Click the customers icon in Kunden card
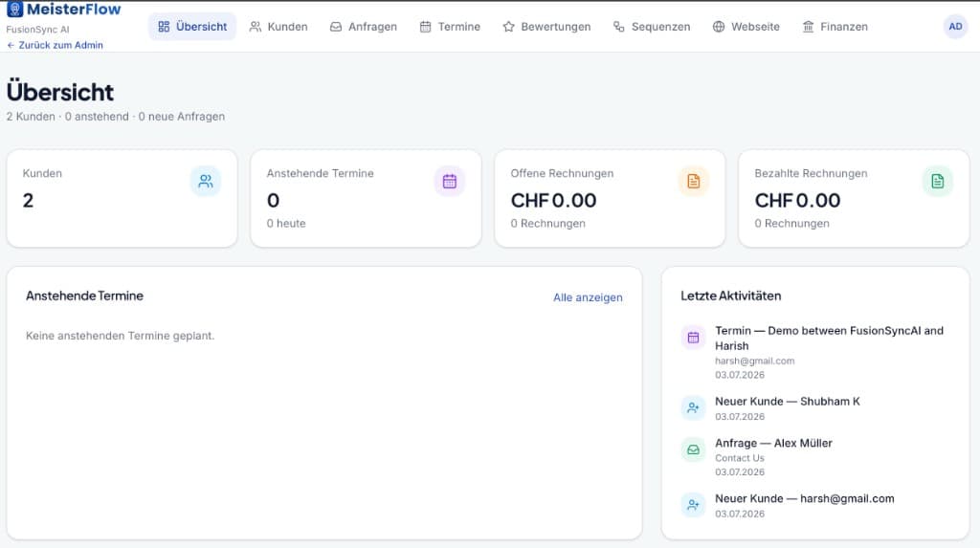Image resolution: width=980 pixels, height=548 pixels. click(206, 181)
